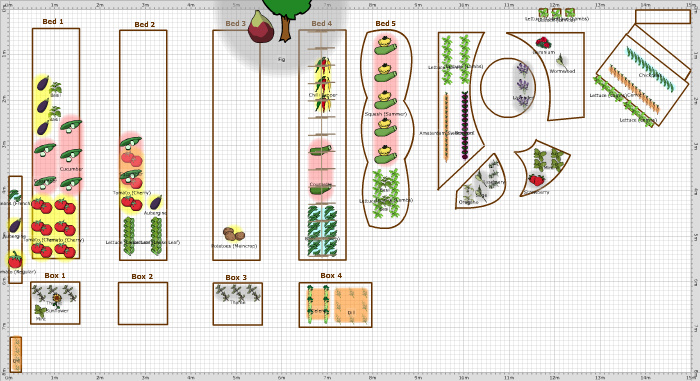Select the orange Dill strip at bottom left

pos(16,354)
